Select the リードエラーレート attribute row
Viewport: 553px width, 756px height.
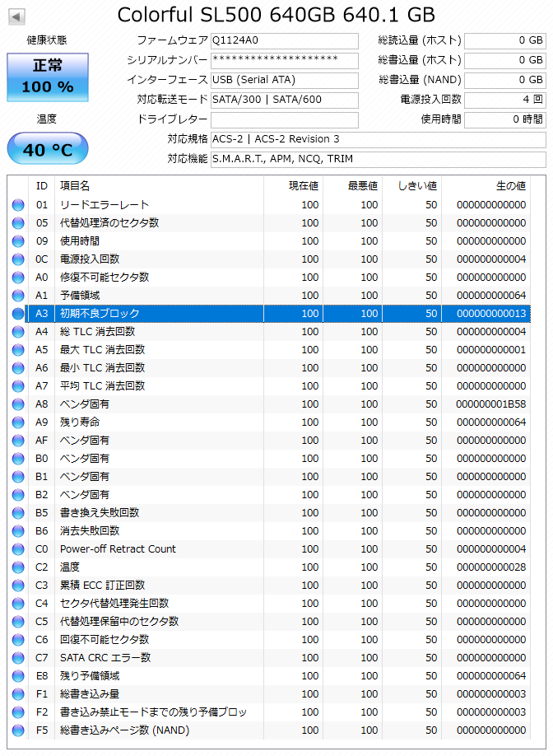pos(270,205)
